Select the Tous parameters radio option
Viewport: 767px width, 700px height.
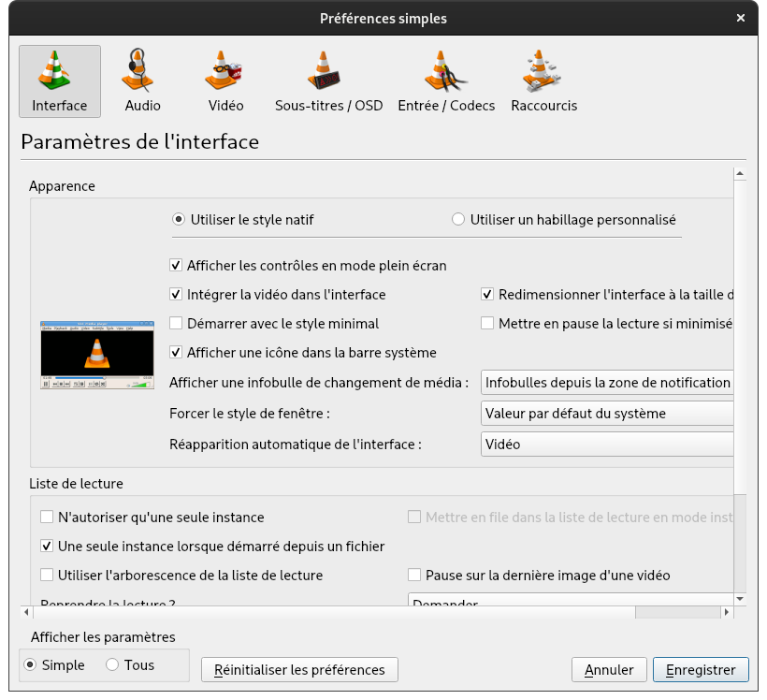click(112, 665)
